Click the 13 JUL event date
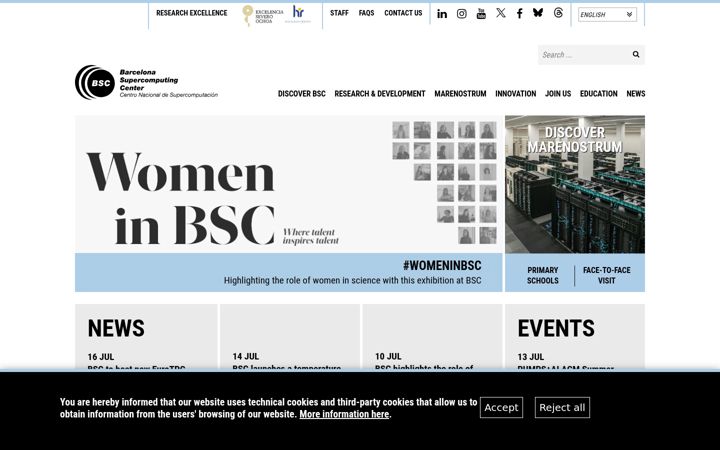720x450 pixels. coord(531,357)
